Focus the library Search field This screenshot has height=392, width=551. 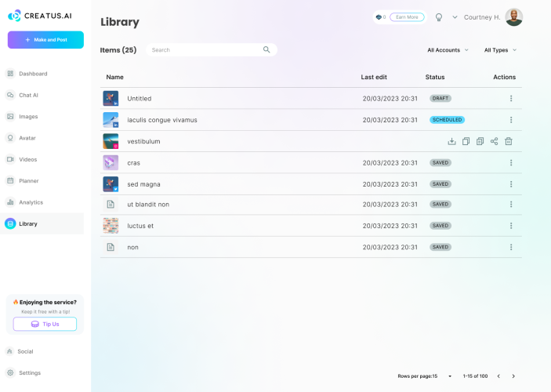tap(212, 50)
